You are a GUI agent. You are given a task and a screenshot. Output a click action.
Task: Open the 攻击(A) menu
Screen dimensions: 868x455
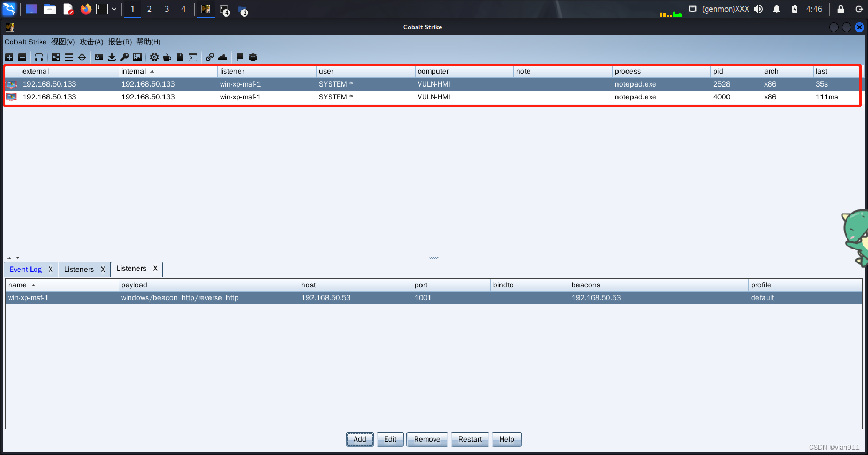91,42
